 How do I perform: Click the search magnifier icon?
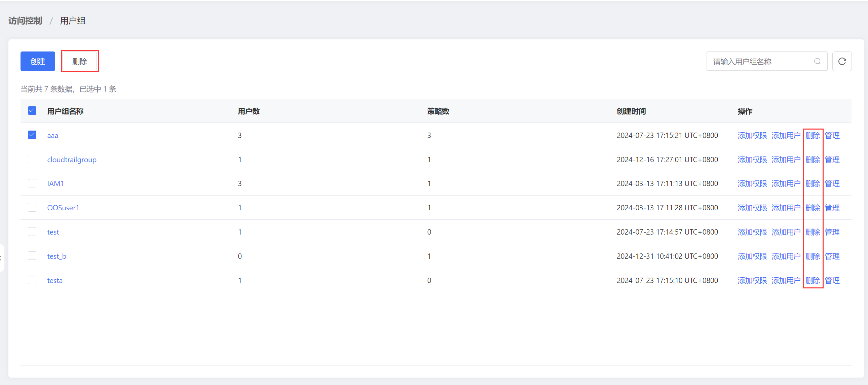pyautogui.click(x=817, y=61)
